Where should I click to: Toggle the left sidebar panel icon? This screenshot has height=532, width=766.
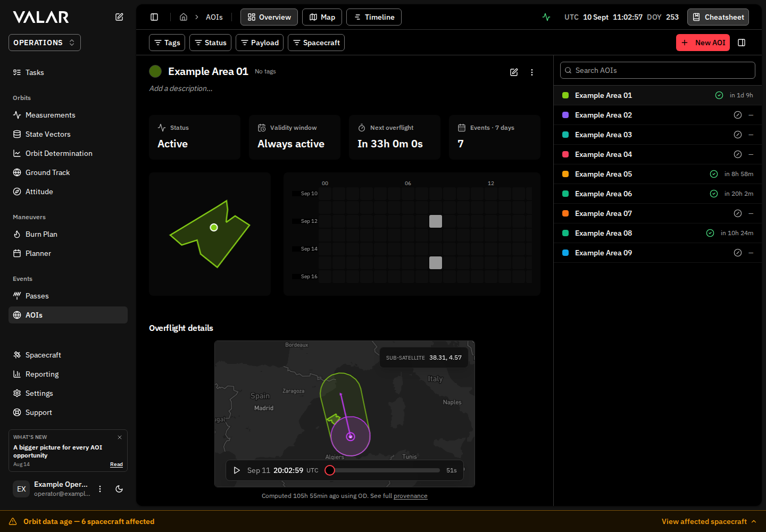click(154, 17)
